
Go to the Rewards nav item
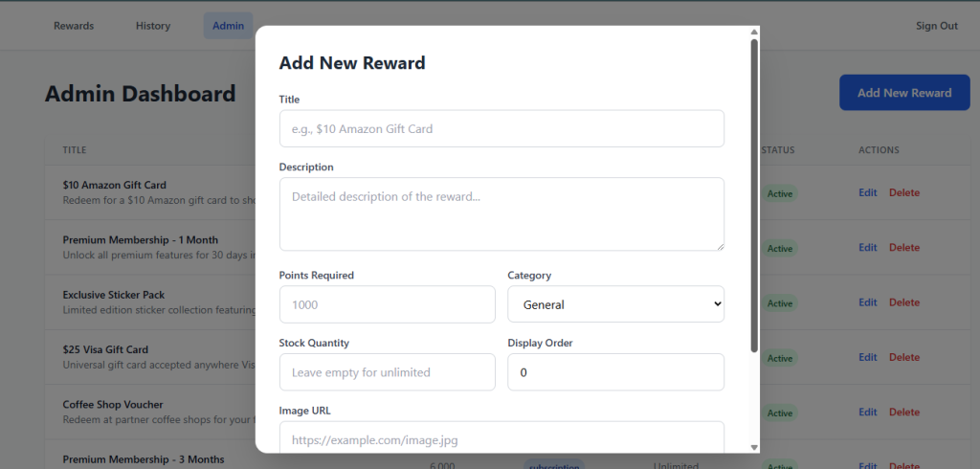(74, 26)
